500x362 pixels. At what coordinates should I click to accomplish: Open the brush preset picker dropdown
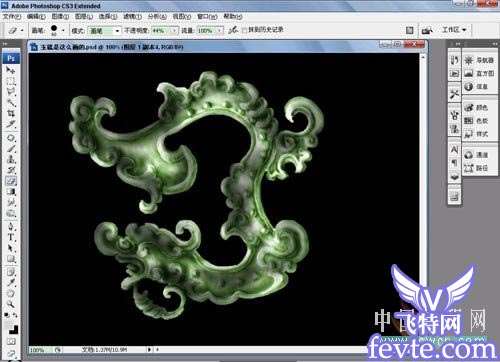(x=63, y=30)
